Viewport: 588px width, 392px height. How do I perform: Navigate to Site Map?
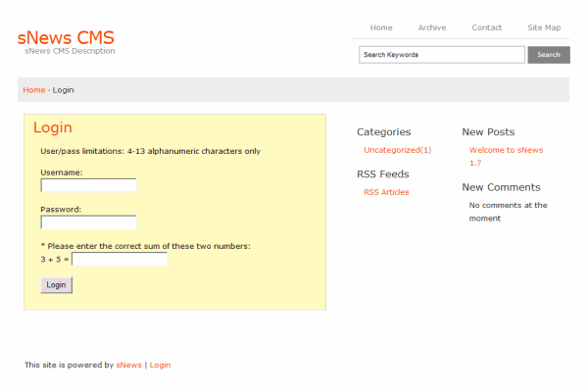[x=544, y=27]
